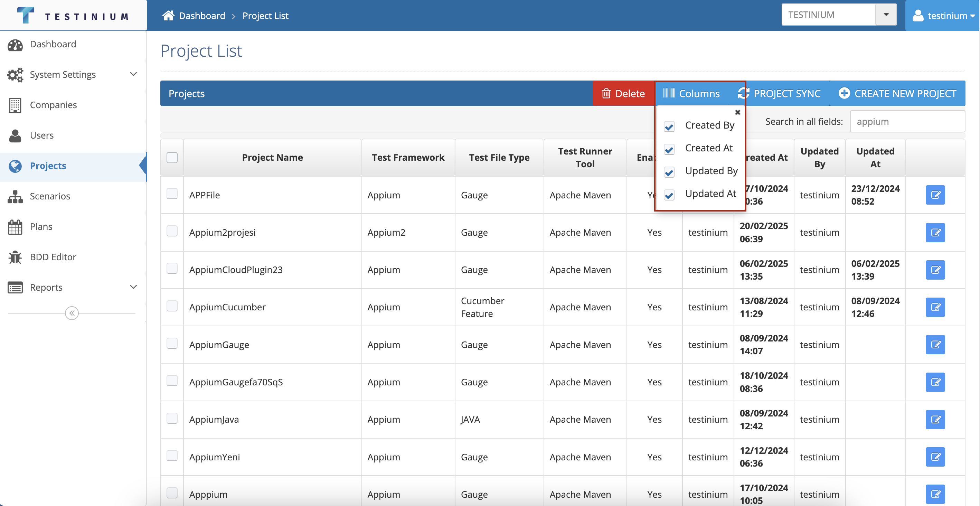Viewport: 980px width, 506px height.
Task: Open Users from the sidebar
Action: (42, 135)
